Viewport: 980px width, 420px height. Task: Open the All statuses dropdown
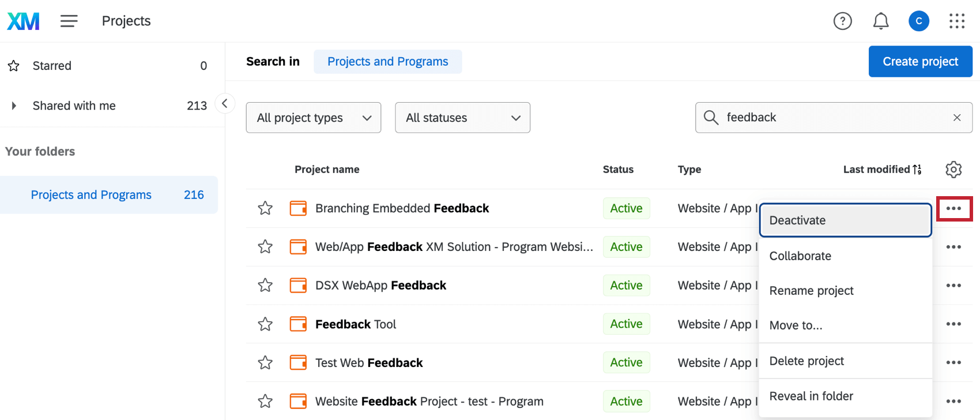462,118
